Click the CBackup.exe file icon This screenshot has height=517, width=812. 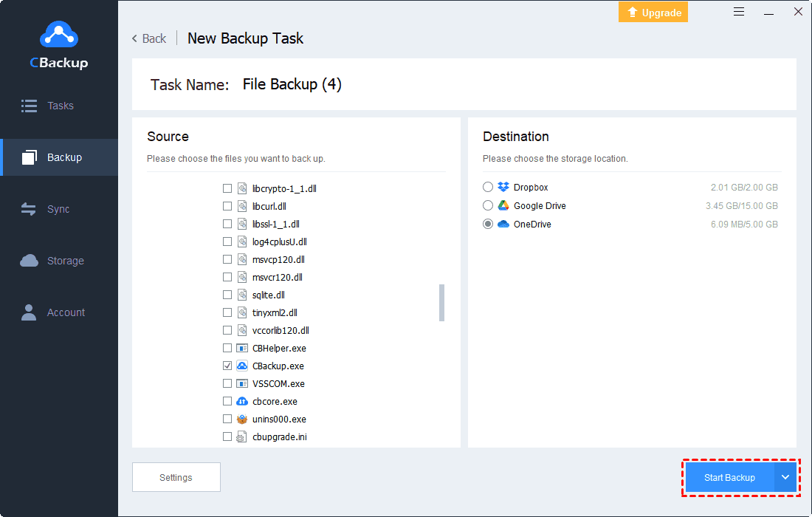[241, 366]
